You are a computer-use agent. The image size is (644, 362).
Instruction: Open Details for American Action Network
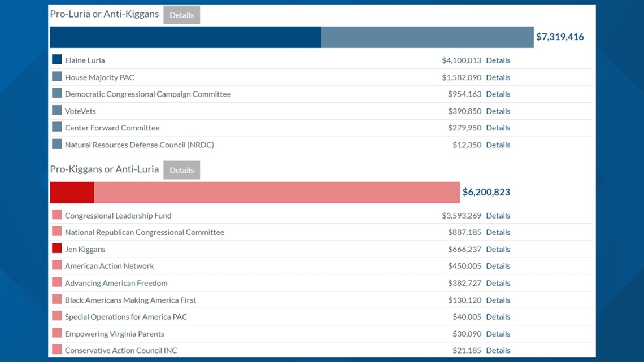(x=498, y=266)
